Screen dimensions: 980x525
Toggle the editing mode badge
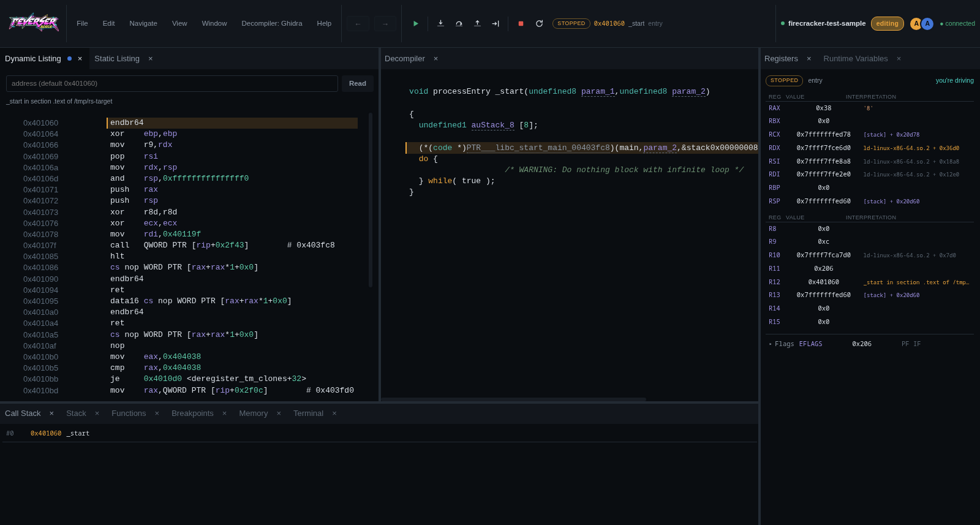coord(887,23)
